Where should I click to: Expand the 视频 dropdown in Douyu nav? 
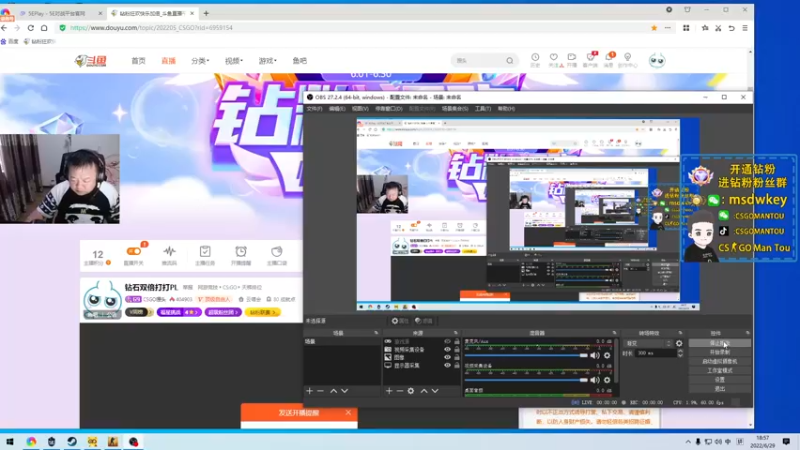click(234, 61)
